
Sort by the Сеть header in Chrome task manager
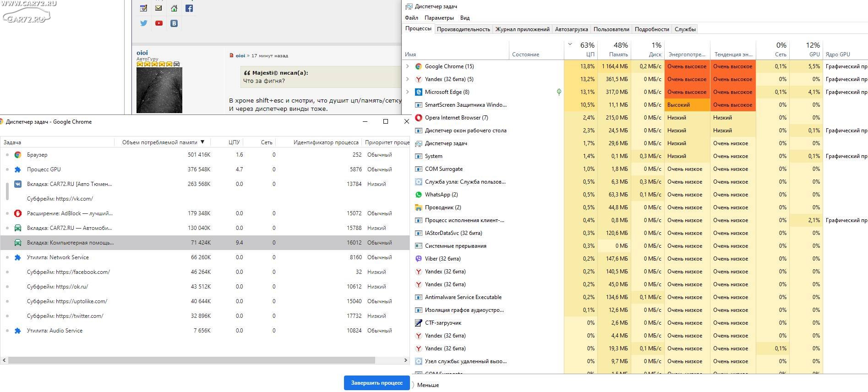pyautogui.click(x=267, y=142)
